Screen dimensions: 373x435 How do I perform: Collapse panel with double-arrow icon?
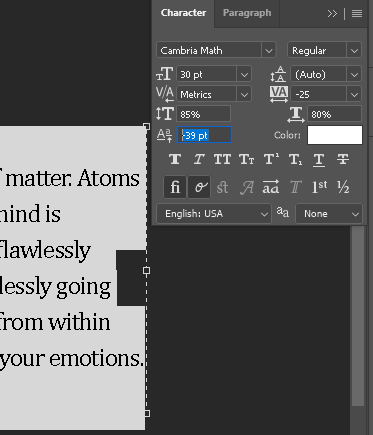[332, 14]
